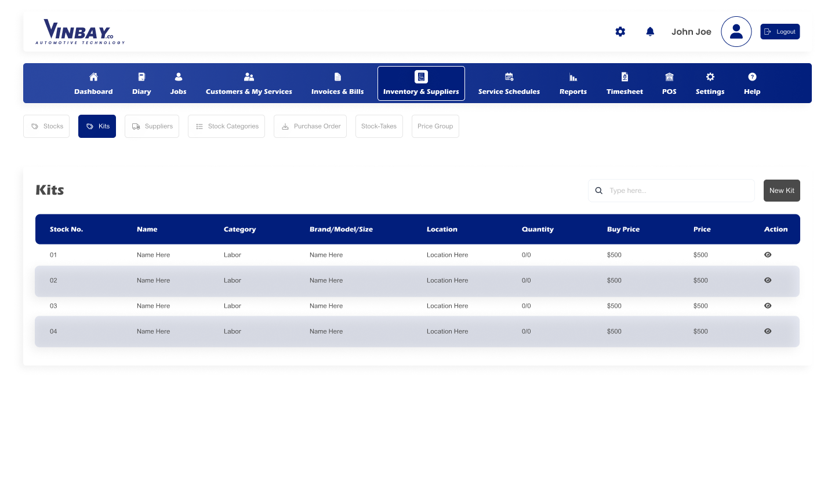Open Invoices & Bills document icon
This screenshot has height=504, width=835.
click(337, 77)
